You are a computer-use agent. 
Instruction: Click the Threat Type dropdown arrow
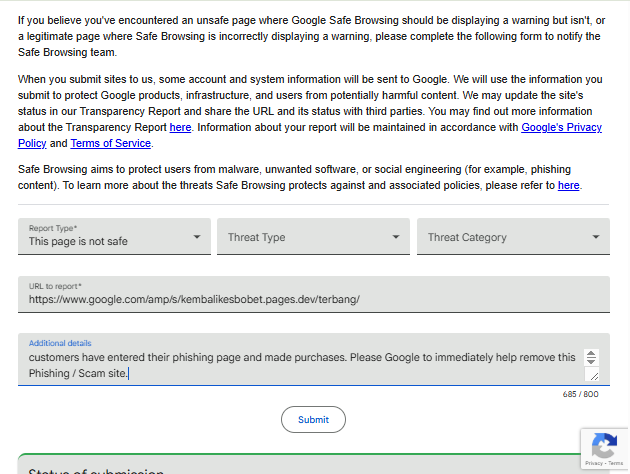point(396,237)
